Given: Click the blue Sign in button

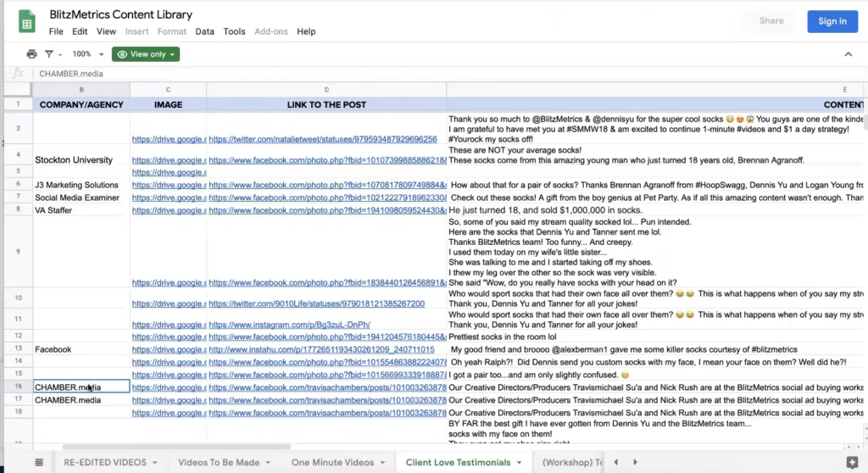Looking at the screenshot, I should click(832, 21).
